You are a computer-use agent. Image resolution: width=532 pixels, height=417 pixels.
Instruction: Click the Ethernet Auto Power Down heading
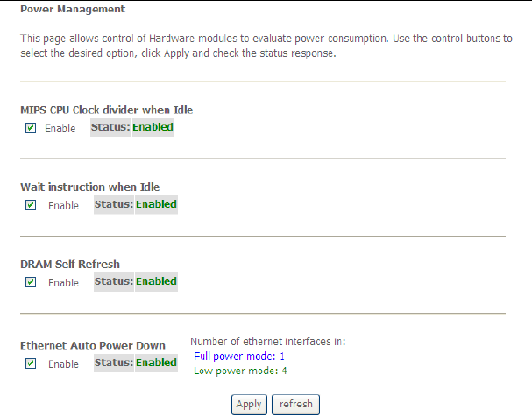click(x=93, y=345)
